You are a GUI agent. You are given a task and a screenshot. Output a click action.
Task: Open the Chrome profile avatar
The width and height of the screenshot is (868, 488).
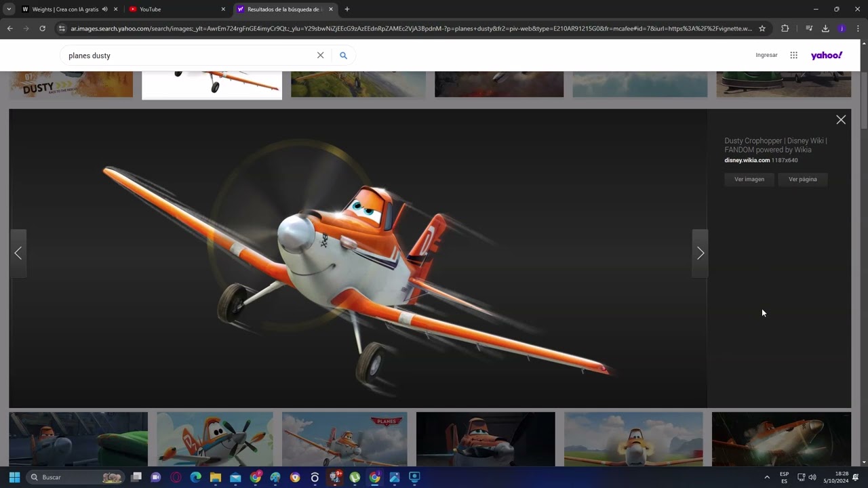tap(842, 28)
